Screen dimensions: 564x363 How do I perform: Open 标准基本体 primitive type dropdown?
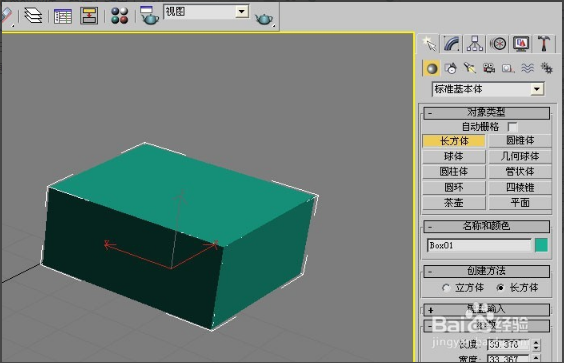[x=488, y=89]
